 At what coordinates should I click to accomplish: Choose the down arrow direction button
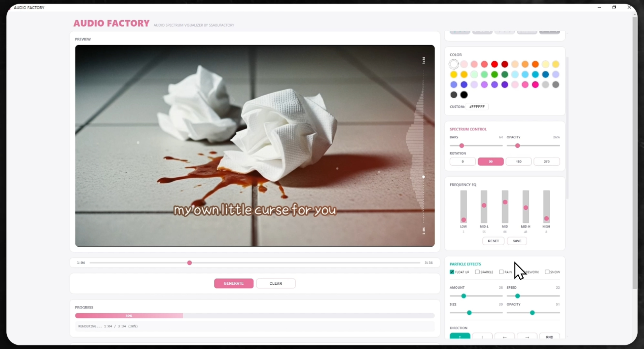pos(482,337)
